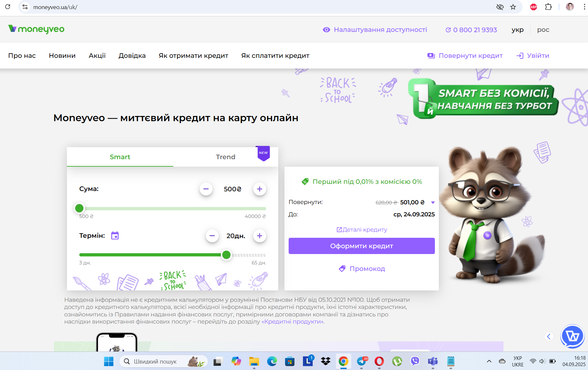Open Telegram from the taskbar
Image resolution: width=588 pixels, height=370 pixels.
click(362, 361)
